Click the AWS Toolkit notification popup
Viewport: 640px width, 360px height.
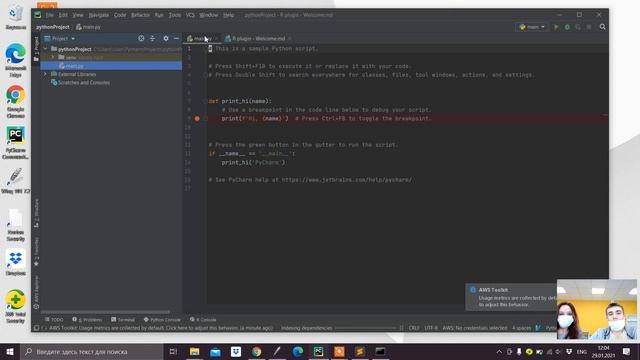(511, 297)
